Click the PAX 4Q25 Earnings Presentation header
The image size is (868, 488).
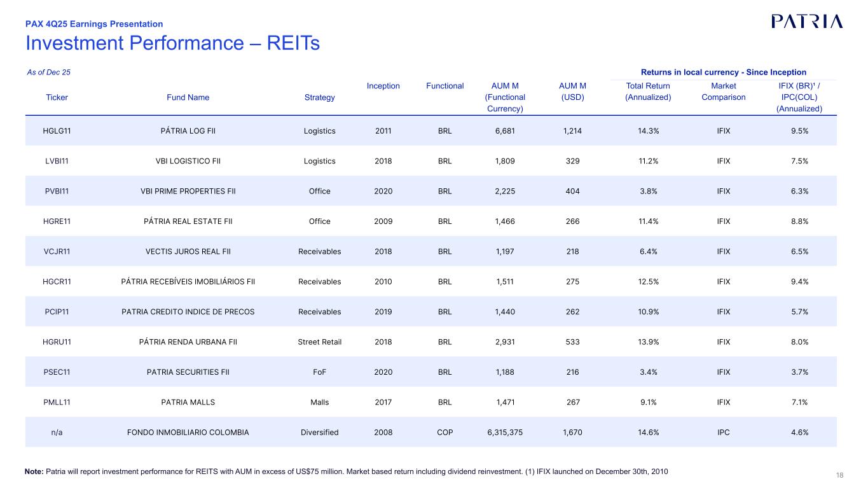pyautogui.click(x=94, y=24)
